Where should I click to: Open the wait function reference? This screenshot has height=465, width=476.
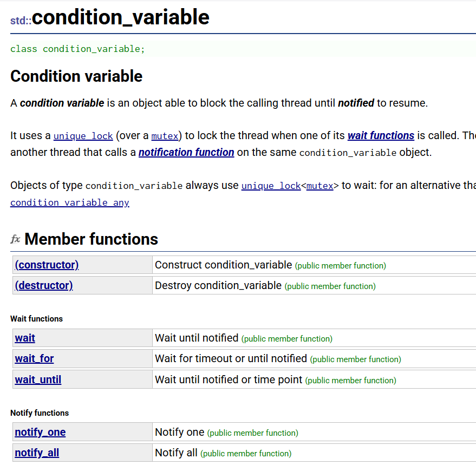pos(25,338)
